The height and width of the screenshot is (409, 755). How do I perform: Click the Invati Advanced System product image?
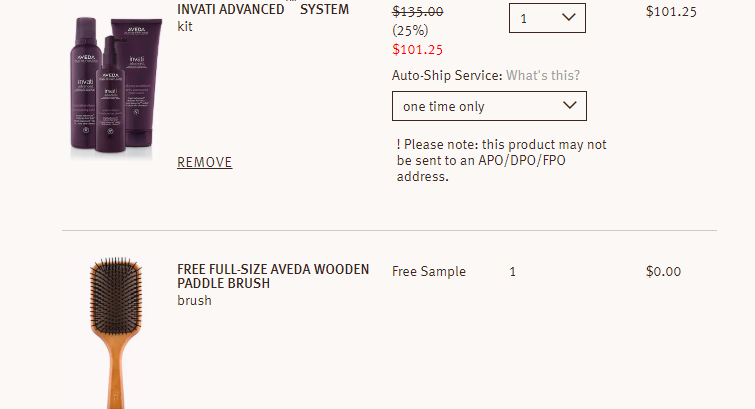coord(113,86)
